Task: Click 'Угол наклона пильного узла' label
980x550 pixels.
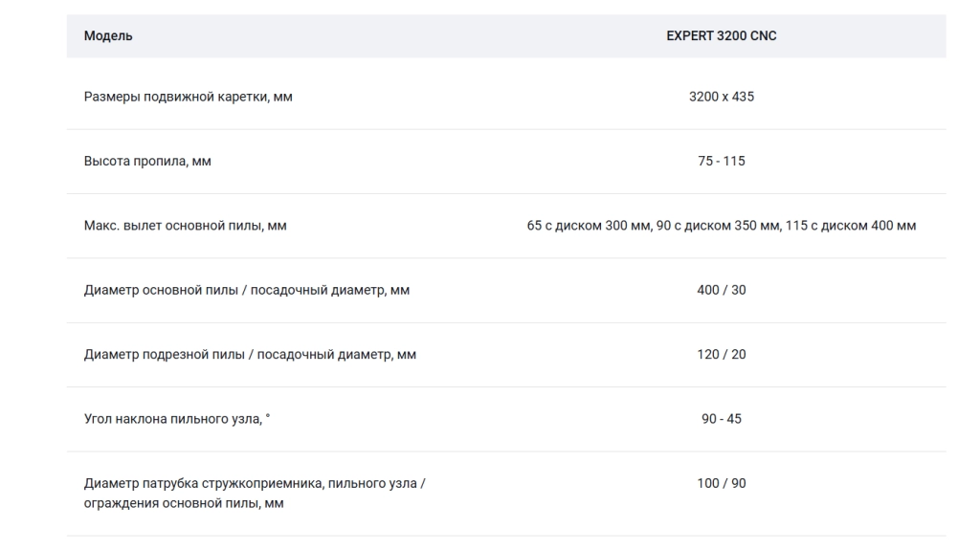Action: point(172,419)
